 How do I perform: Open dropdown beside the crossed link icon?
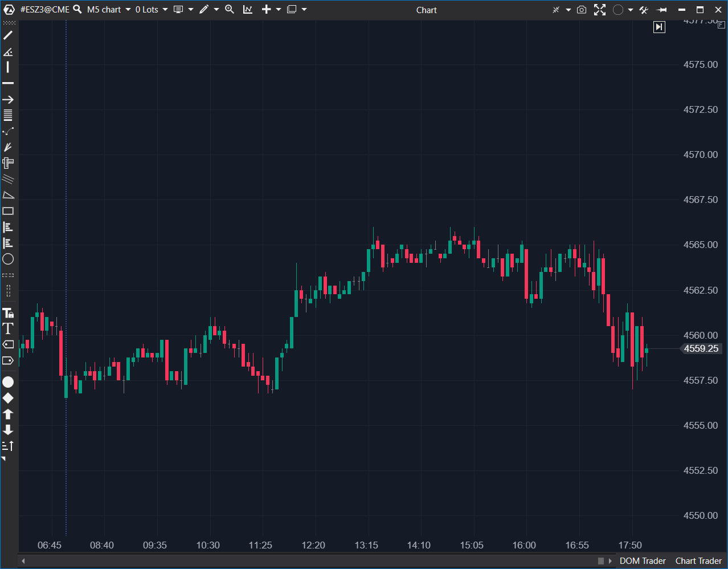pyautogui.click(x=569, y=10)
